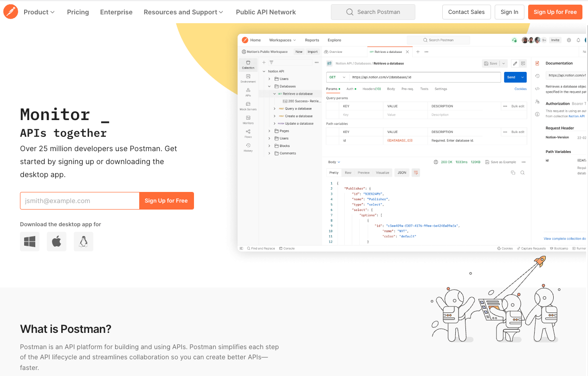
Task: Open the Documentation icon in right sidebar
Action: point(537,63)
